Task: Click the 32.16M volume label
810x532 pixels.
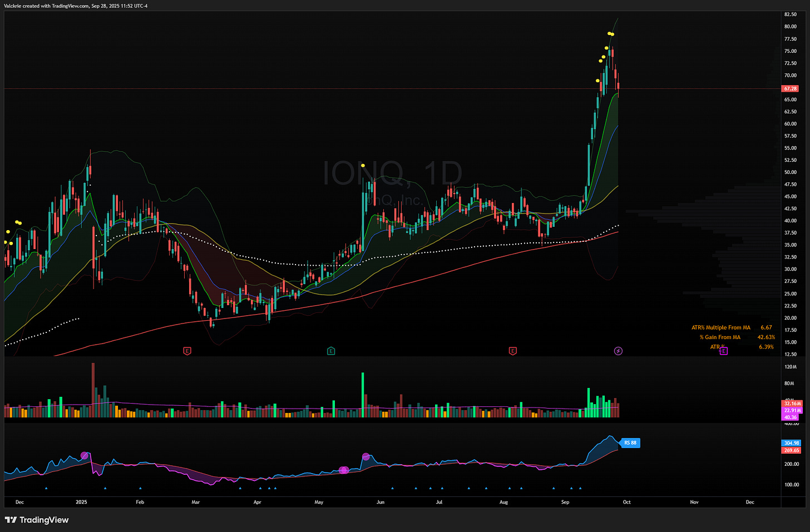Action: (792, 404)
